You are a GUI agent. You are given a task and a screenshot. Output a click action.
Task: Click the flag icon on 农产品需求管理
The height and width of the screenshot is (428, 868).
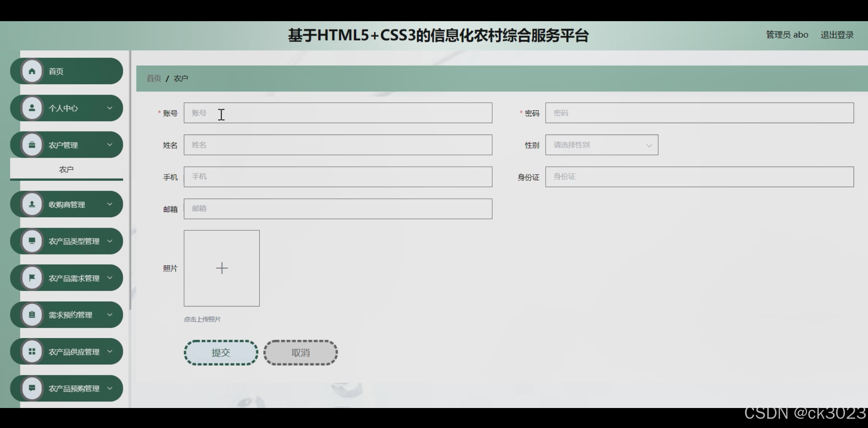pyautogui.click(x=32, y=278)
